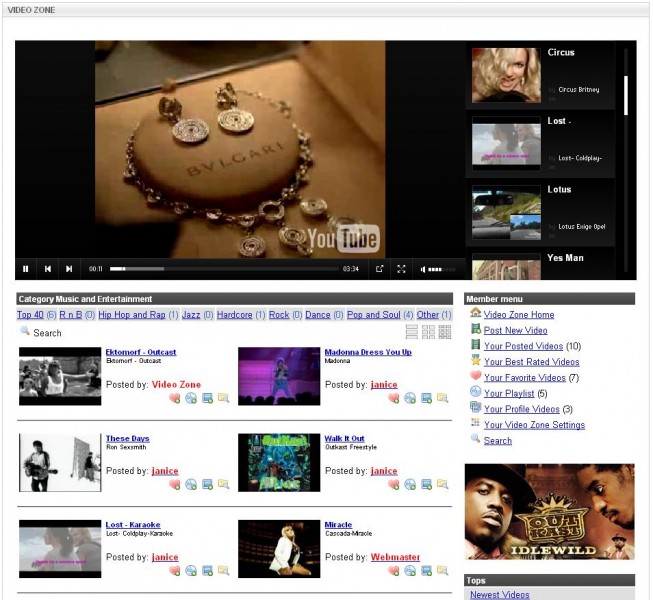The image size is (653, 600).
Task: Mute the player speaker icon
Action: tap(423, 269)
